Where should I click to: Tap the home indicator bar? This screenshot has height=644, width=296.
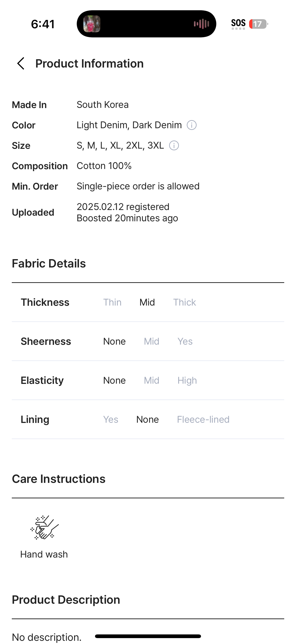148,636
